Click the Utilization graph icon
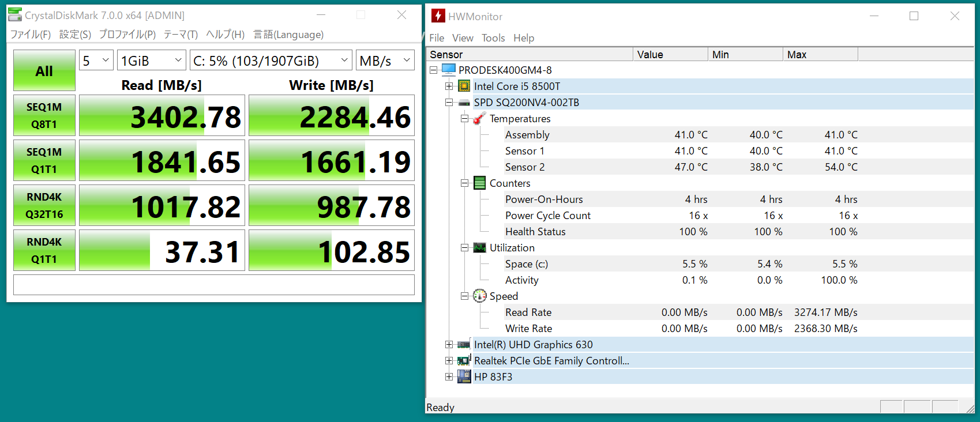Screen dimensions: 980x422 point(480,247)
